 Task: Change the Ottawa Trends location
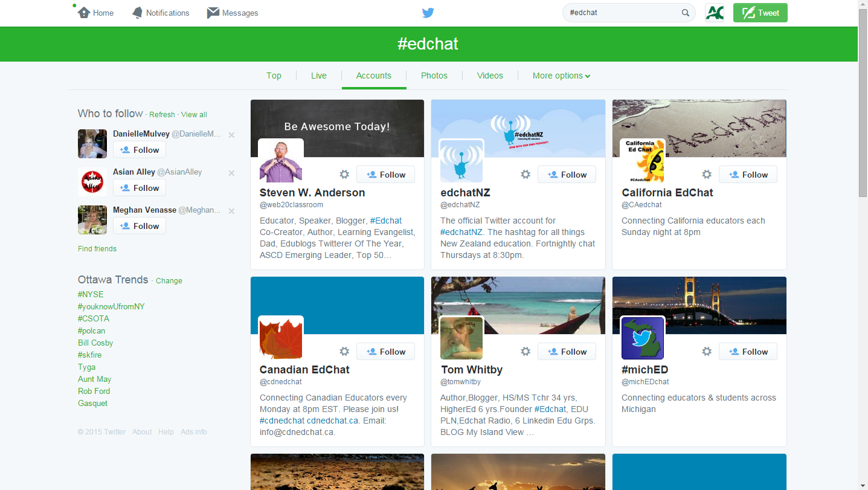click(169, 281)
